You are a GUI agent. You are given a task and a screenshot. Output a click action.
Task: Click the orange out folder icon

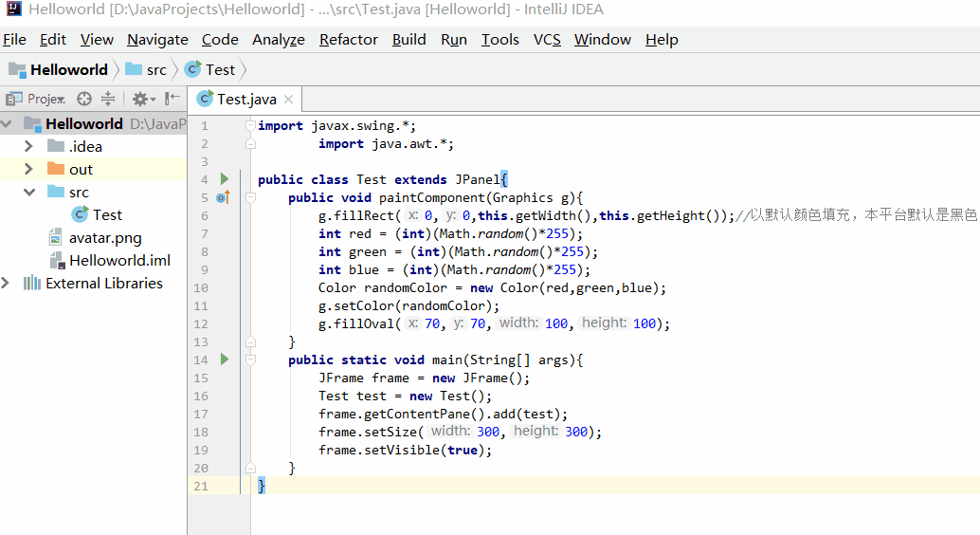coord(56,169)
